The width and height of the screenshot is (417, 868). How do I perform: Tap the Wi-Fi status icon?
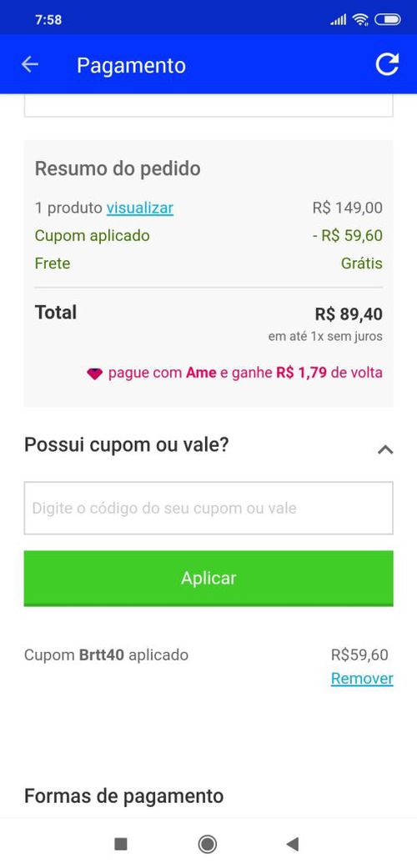coord(360,19)
